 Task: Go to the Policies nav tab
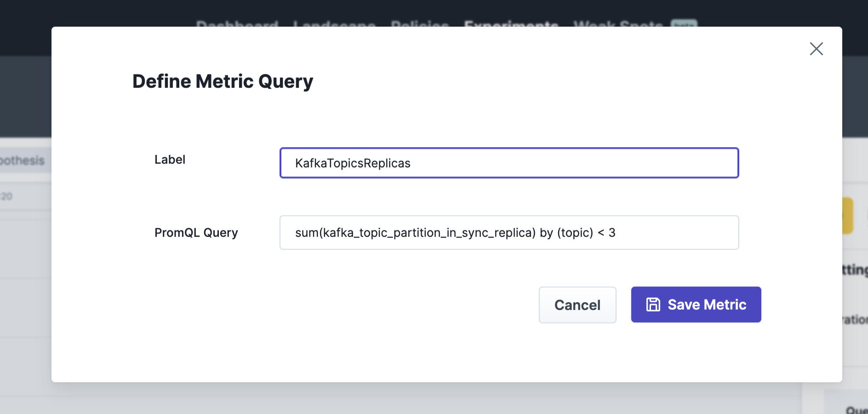[x=420, y=23]
